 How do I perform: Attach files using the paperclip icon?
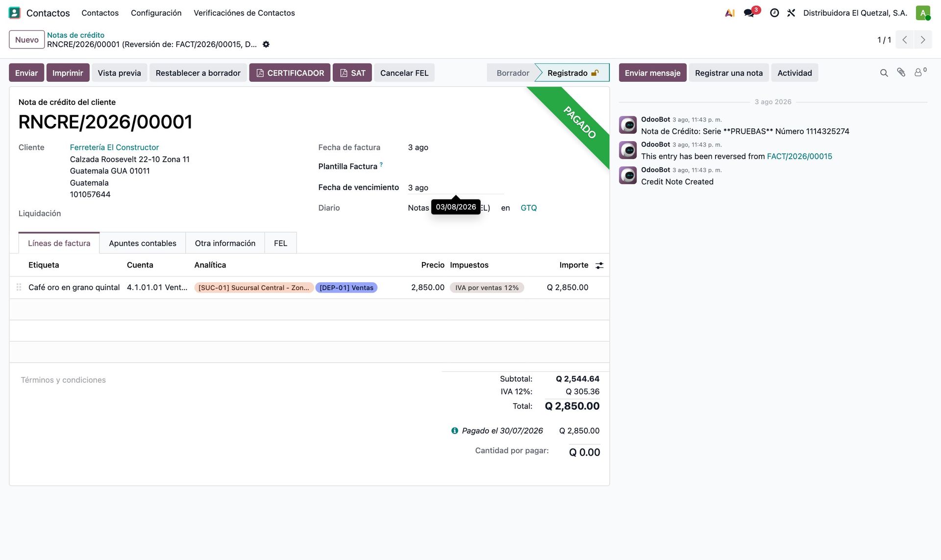pos(901,73)
